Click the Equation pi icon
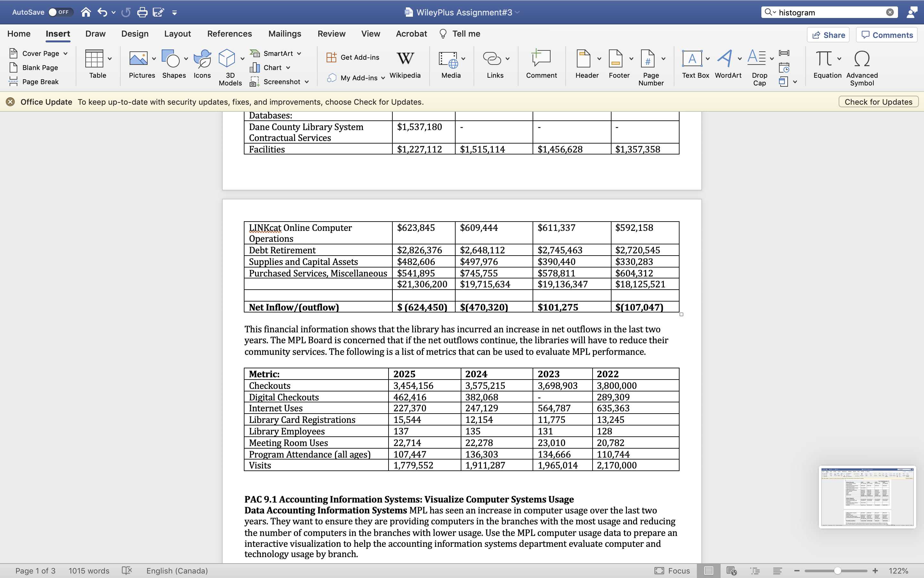The image size is (924, 578). tap(824, 58)
